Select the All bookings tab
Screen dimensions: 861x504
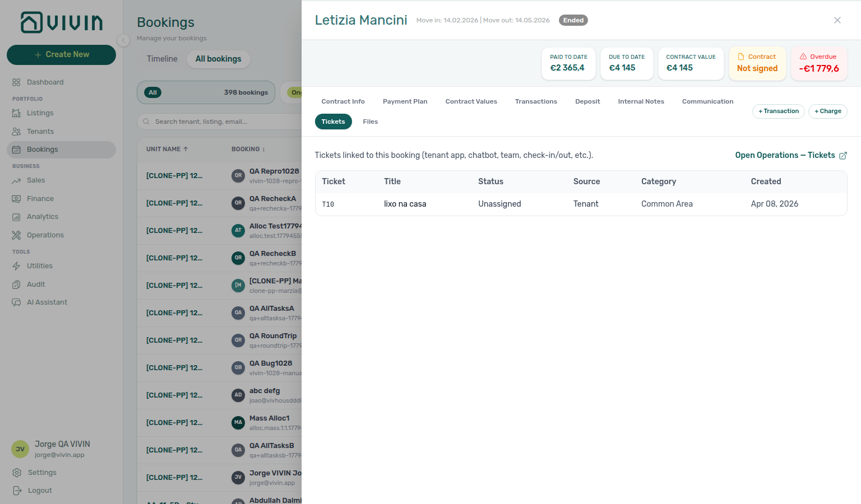click(x=219, y=59)
